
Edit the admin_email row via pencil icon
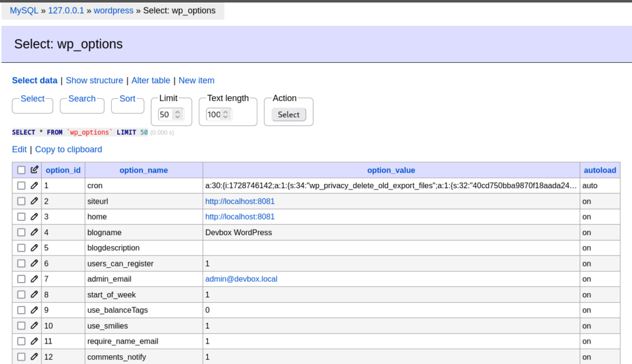34,279
